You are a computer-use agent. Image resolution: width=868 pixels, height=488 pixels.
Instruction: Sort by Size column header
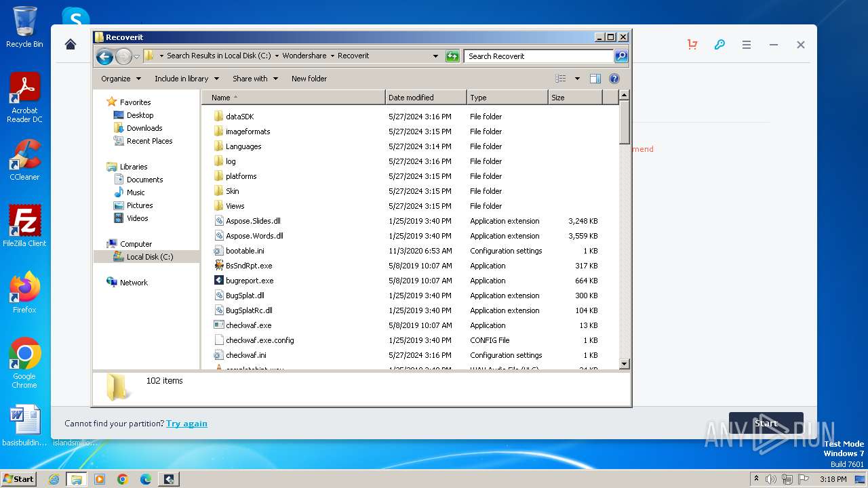(575, 98)
